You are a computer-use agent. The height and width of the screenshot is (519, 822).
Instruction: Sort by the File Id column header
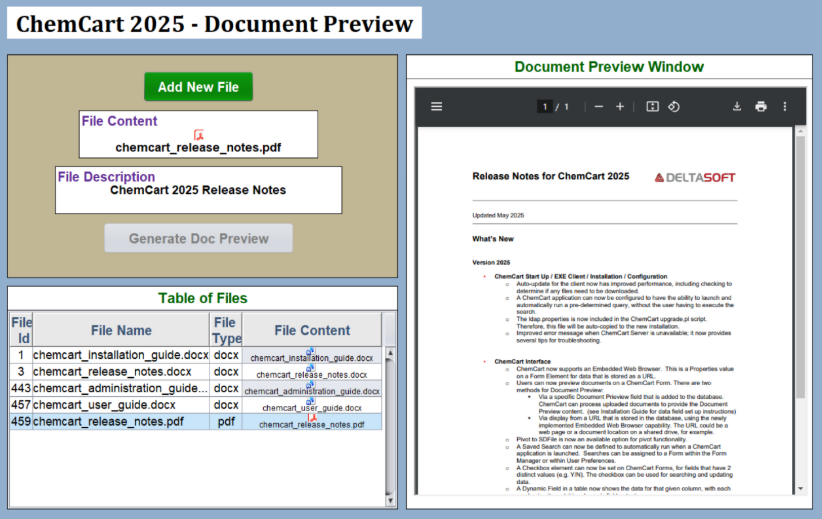point(21,330)
